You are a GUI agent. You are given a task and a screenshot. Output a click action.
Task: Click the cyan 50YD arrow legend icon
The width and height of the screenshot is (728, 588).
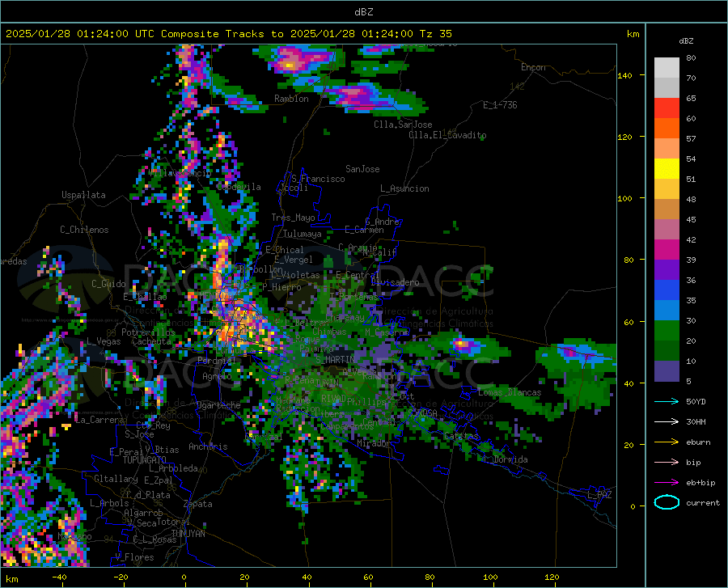click(x=667, y=401)
